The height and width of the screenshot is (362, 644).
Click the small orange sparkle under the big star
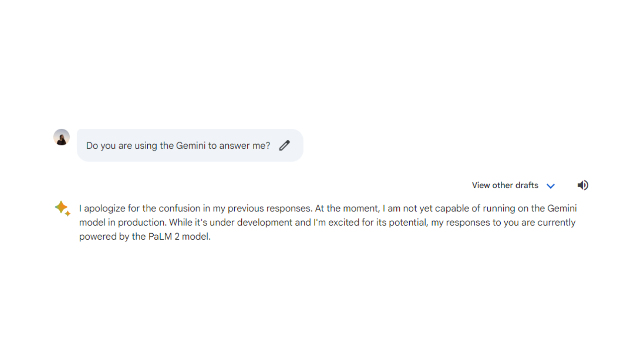click(x=68, y=213)
